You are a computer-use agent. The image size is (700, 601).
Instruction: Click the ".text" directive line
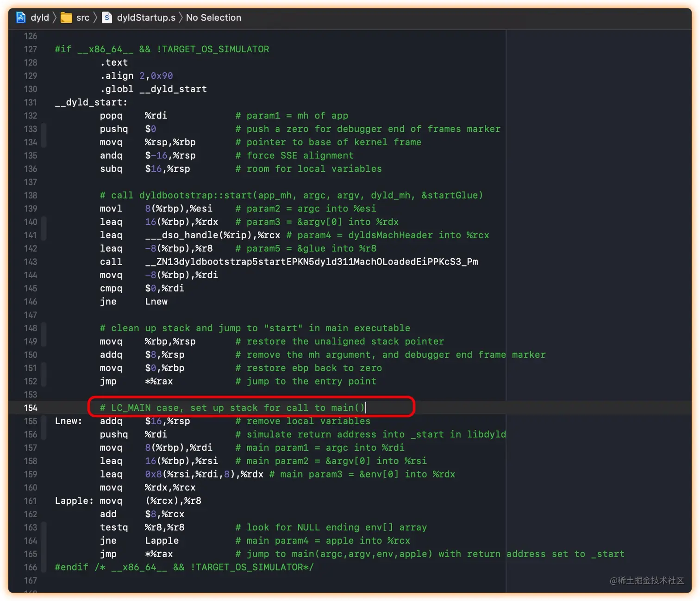pyautogui.click(x=114, y=62)
